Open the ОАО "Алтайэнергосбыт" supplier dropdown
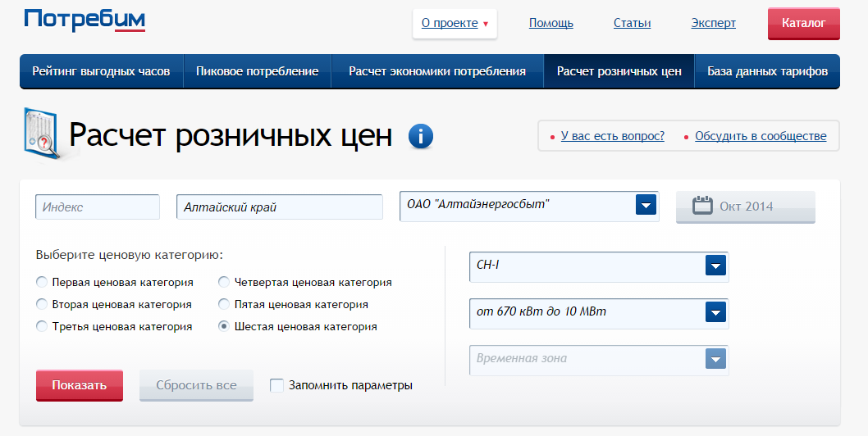868x436 pixels. coord(529,206)
